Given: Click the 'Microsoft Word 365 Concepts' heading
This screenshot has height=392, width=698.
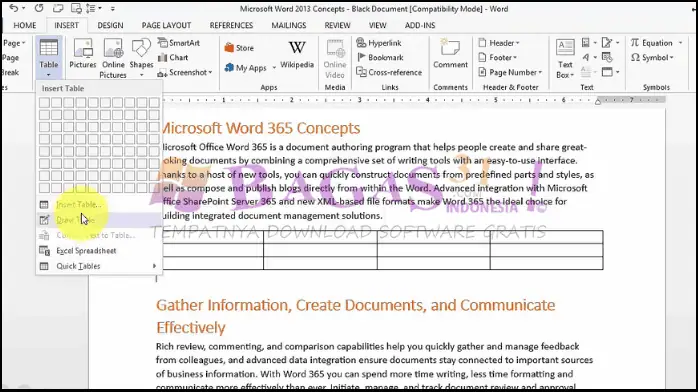Looking at the screenshot, I should pos(260,128).
